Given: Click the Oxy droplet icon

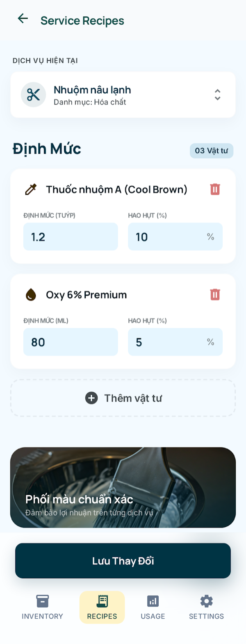Looking at the screenshot, I should [x=31, y=295].
